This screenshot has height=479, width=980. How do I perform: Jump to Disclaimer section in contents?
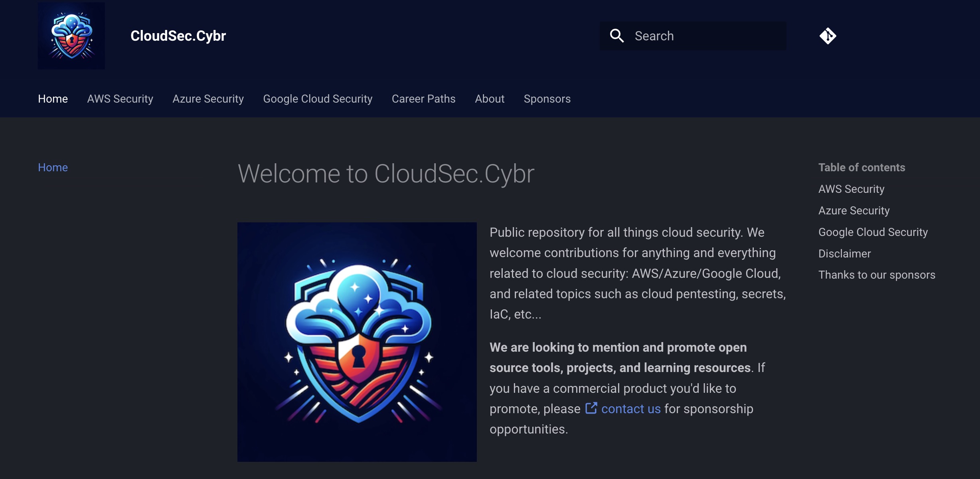click(844, 253)
